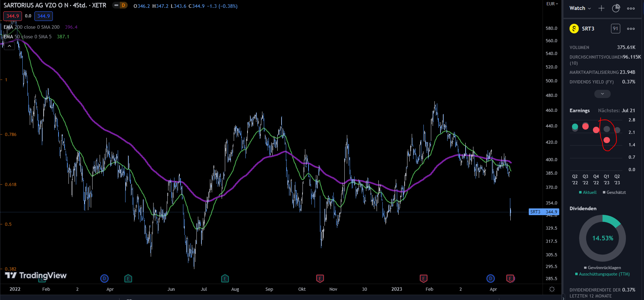
Task: Click the latest red earnings marker after Apr 2023
Action: tap(510, 279)
